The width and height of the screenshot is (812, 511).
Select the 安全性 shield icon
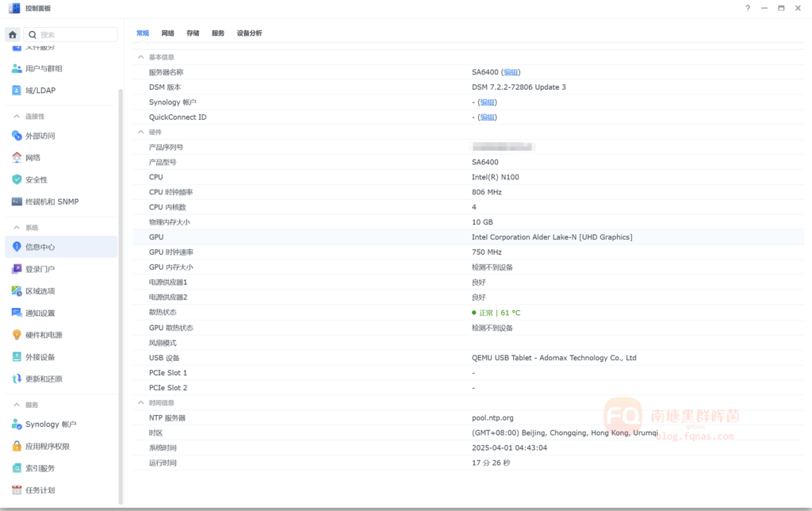(17, 180)
